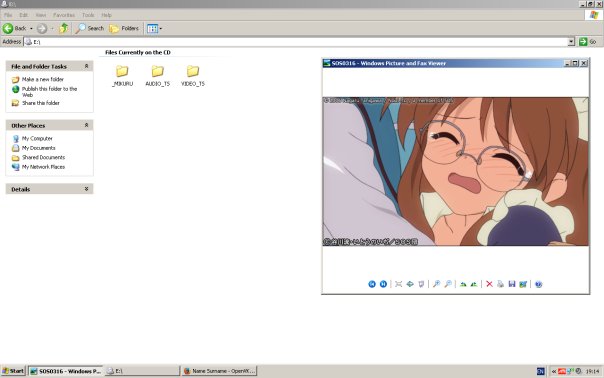The width and height of the screenshot is (604, 378).
Task: Expand hidden system tray icons arrow
Action: pyautogui.click(x=554, y=371)
